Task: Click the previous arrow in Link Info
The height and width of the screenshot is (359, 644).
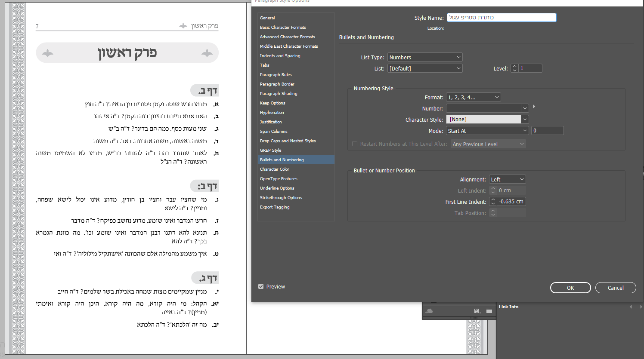Action: point(631,307)
